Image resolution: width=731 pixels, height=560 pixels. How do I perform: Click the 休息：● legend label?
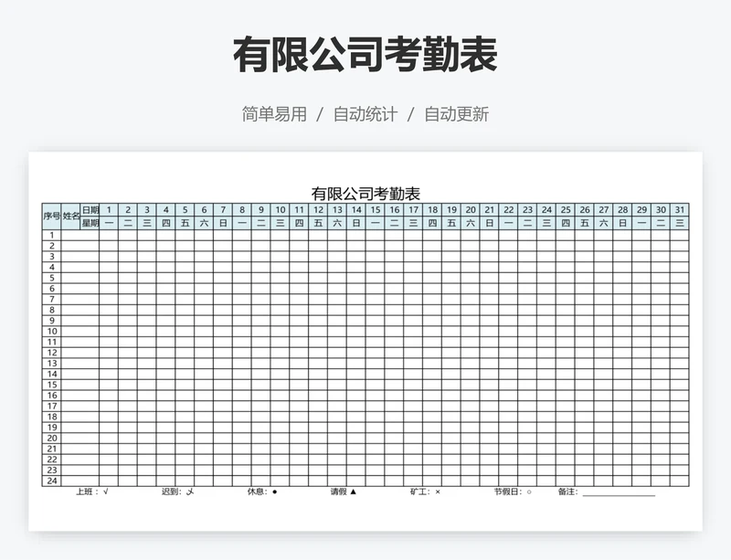(x=262, y=491)
